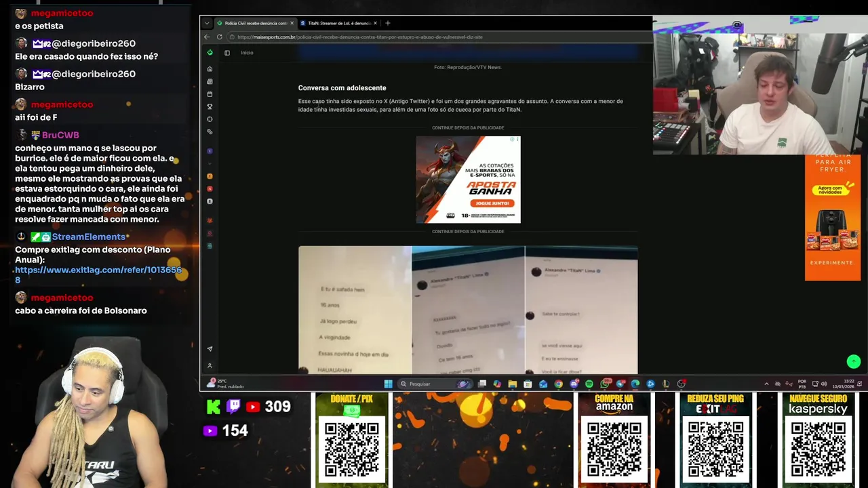Open the sidebar icon right below the round target icon

[x=210, y=131]
